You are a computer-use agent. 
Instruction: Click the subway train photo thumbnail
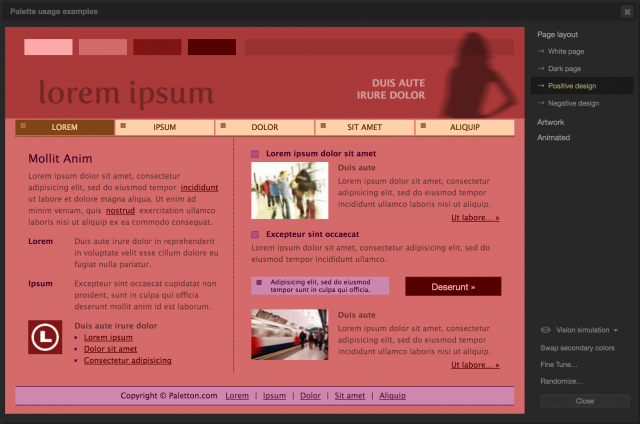point(290,334)
